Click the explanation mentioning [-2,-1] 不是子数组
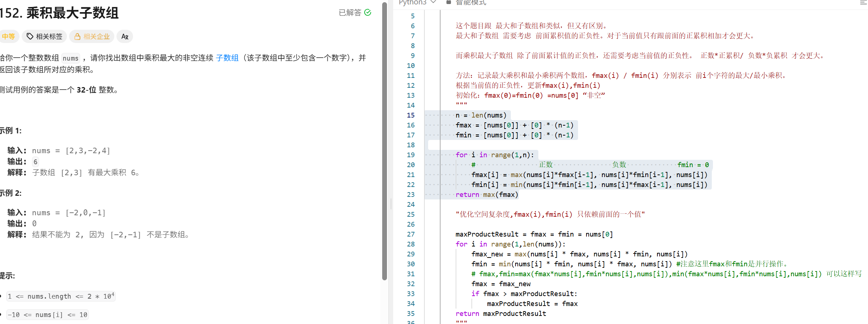Viewport: 868px width, 324px height. pyautogui.click(x=111, y=235)
